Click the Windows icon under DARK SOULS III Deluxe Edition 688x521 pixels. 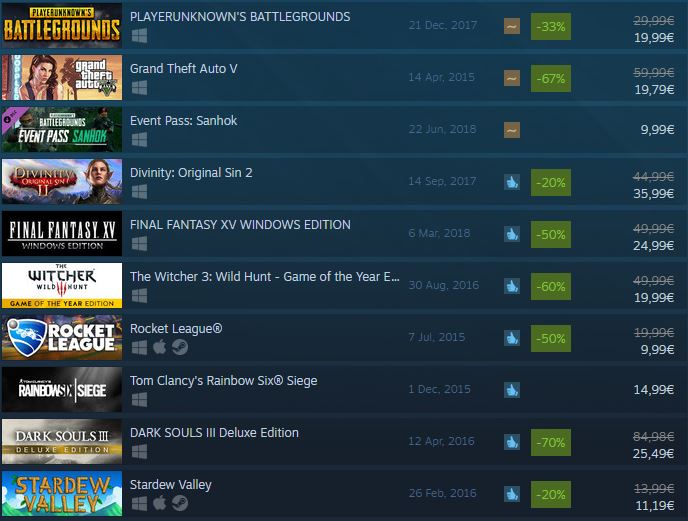140,451
